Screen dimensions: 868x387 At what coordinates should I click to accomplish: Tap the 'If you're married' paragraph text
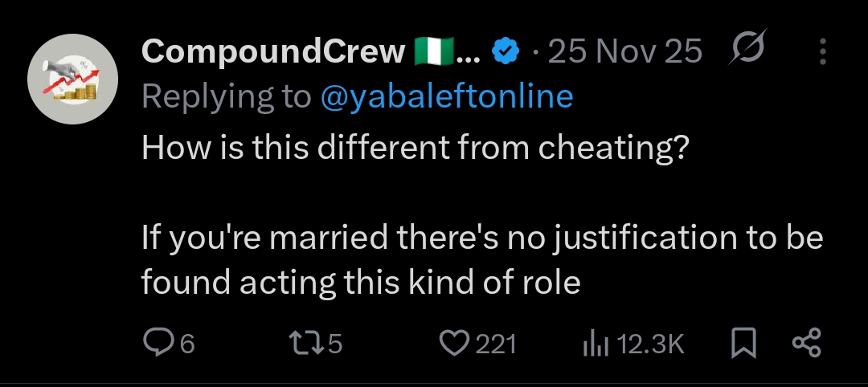point(482,260)
